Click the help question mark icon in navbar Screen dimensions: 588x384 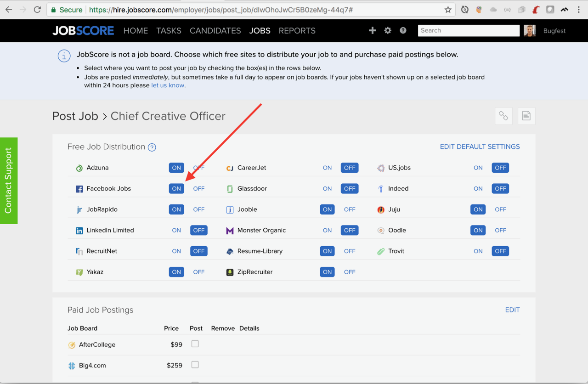click(403, 30)
